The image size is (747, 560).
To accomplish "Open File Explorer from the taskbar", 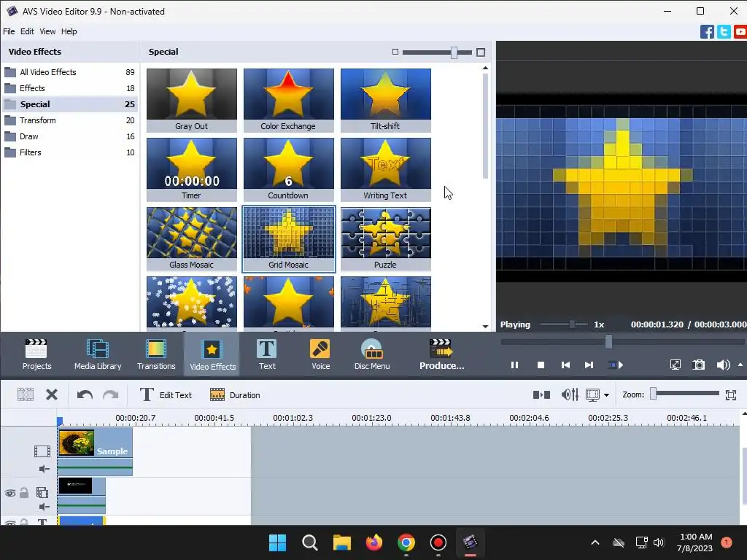I will pos(341,542).
